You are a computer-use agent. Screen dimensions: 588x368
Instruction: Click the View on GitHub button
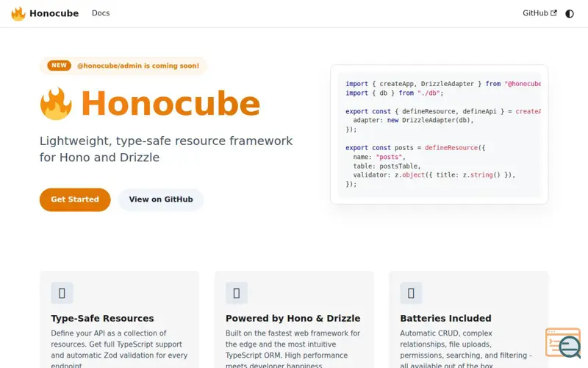point(161,199)
